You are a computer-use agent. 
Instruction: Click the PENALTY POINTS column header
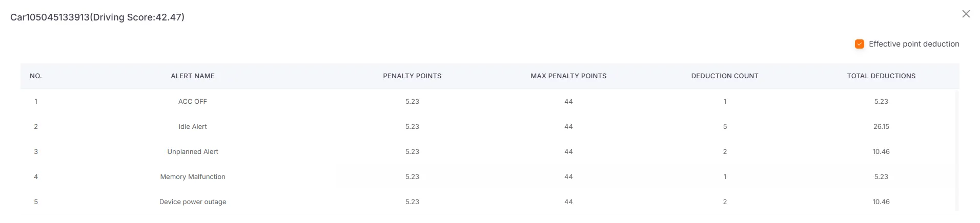pyautogui.click(x=412, y=76)
